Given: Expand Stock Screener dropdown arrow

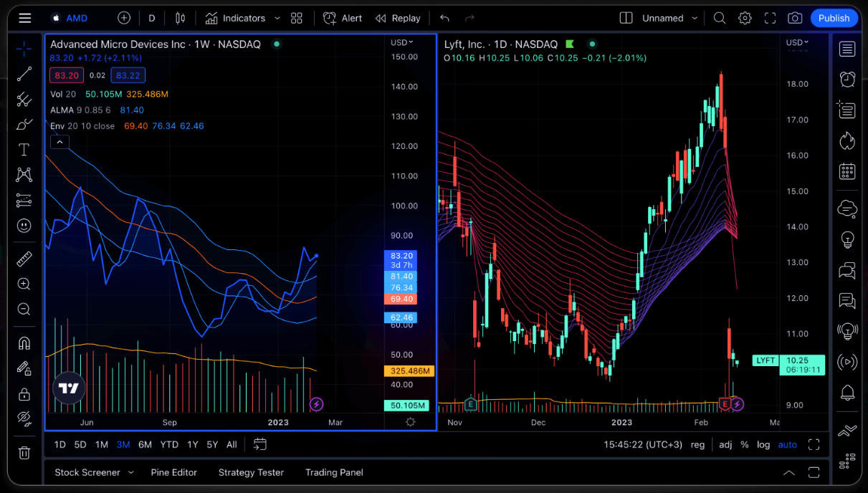Looking at the screenshot, I should (130, 472).
